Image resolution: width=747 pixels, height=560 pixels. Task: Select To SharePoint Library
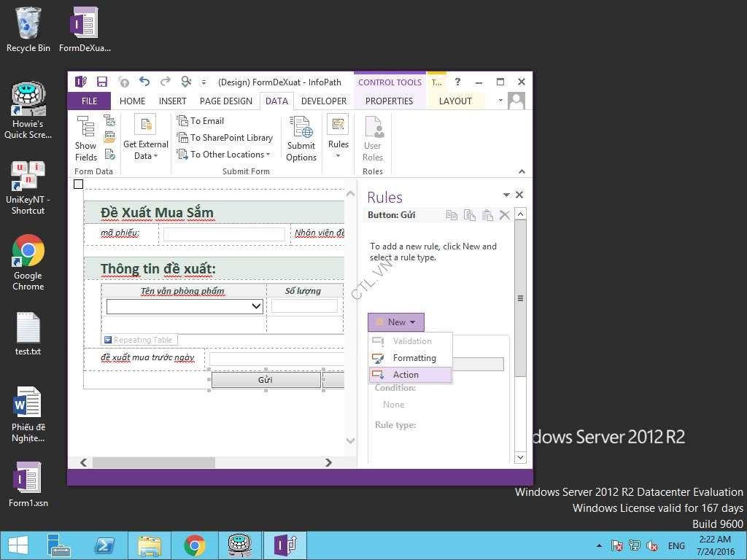click(225, 138)
